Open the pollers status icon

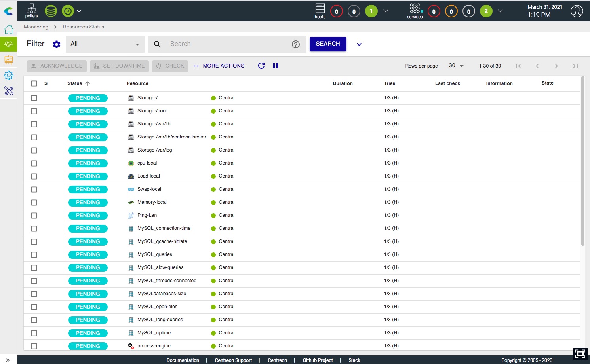coord(32,11)
